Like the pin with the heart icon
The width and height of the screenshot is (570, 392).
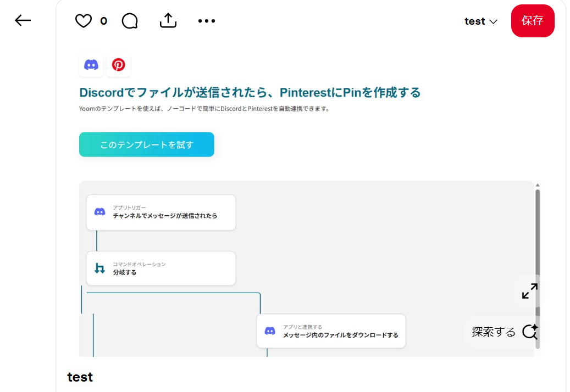pos(83,21)
